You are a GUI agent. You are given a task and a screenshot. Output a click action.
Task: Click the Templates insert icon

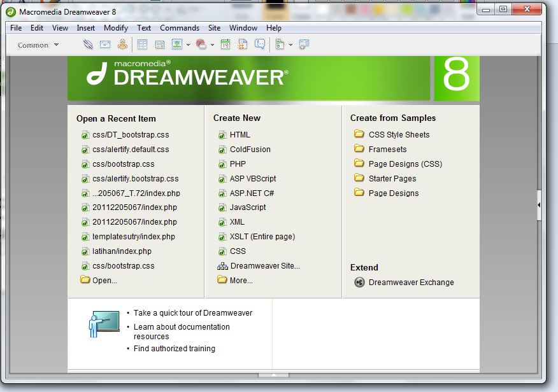280,45
